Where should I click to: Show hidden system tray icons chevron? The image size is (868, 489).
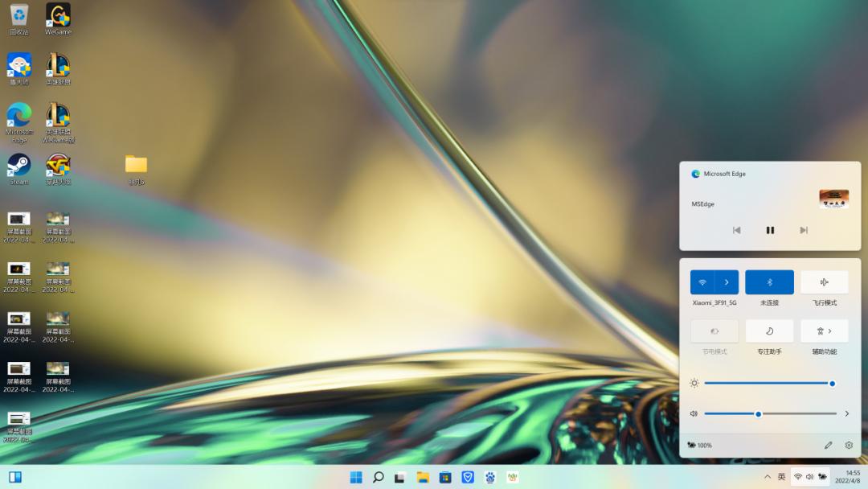(768, 477)
